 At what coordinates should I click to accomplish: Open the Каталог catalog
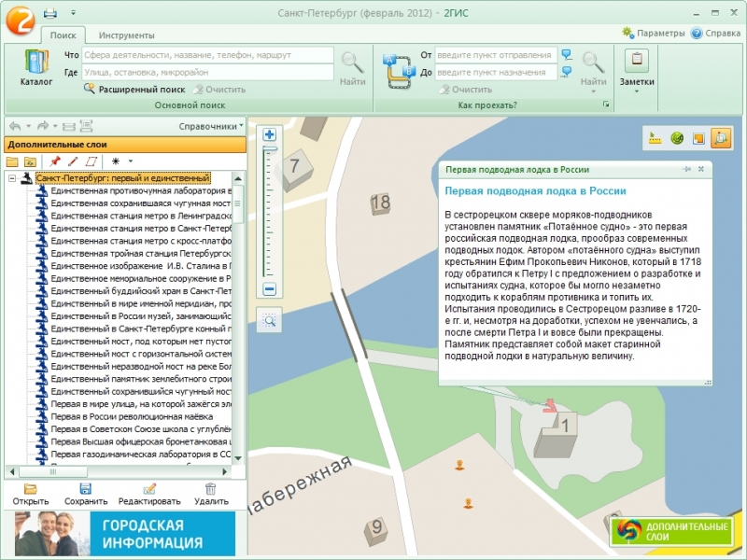36,67
